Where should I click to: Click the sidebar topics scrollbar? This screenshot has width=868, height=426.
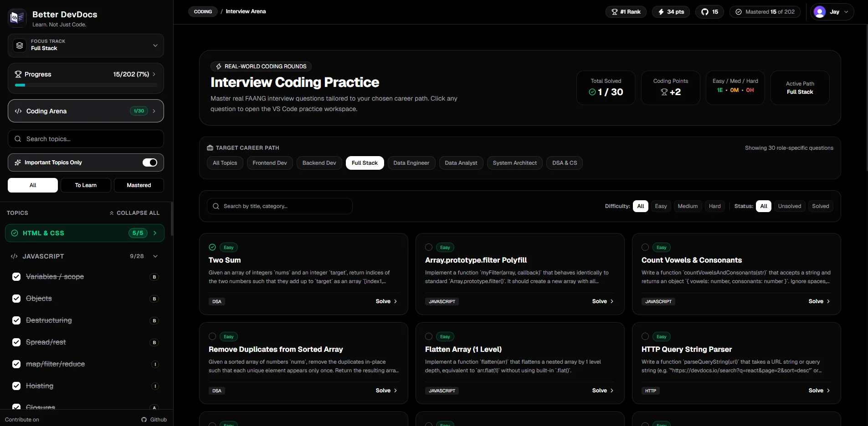pyautogui.click(x=172, y=219)
